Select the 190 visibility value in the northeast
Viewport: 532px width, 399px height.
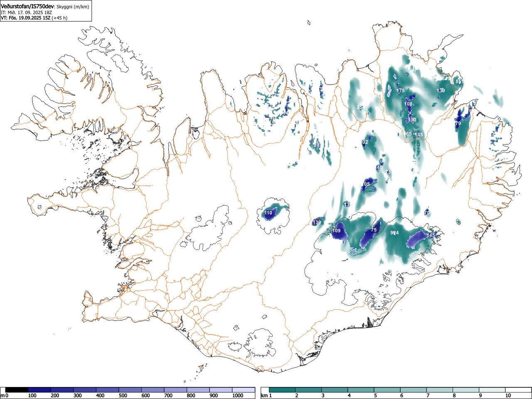[412, 120]
